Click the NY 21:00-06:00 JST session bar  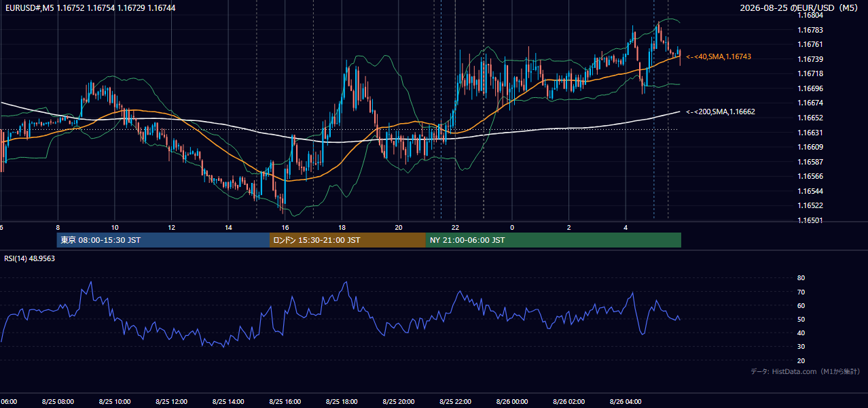pos(554,240)
